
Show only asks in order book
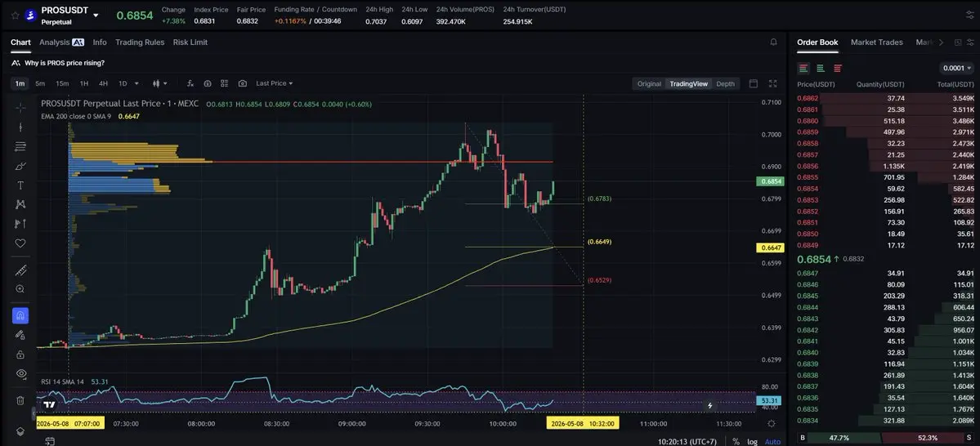point(838,68)
